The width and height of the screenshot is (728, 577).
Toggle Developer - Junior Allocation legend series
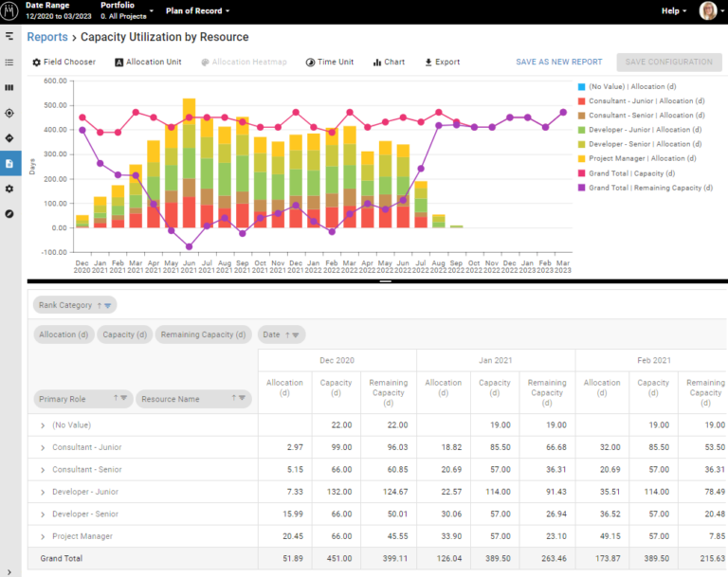[x=640, y=130]
